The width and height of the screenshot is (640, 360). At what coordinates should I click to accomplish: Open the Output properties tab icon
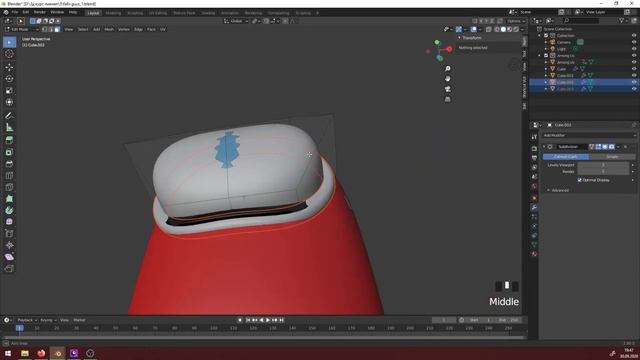coord(534,158)
